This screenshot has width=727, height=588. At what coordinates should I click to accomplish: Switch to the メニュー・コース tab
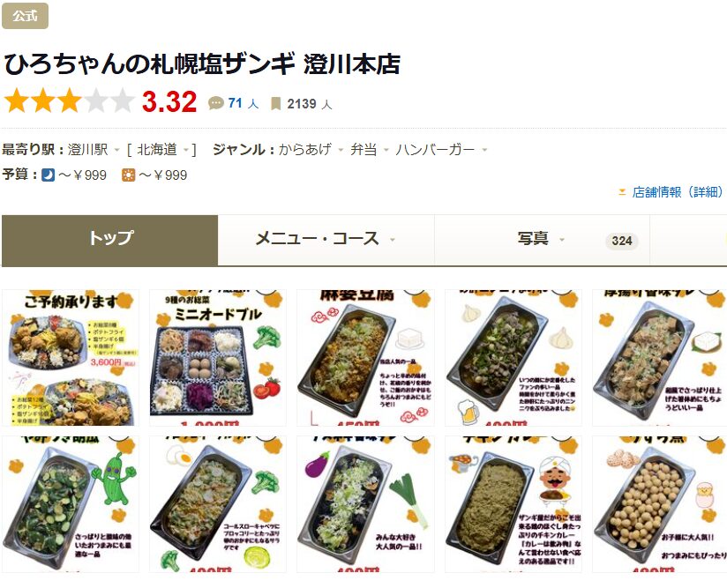pos(326,240)
